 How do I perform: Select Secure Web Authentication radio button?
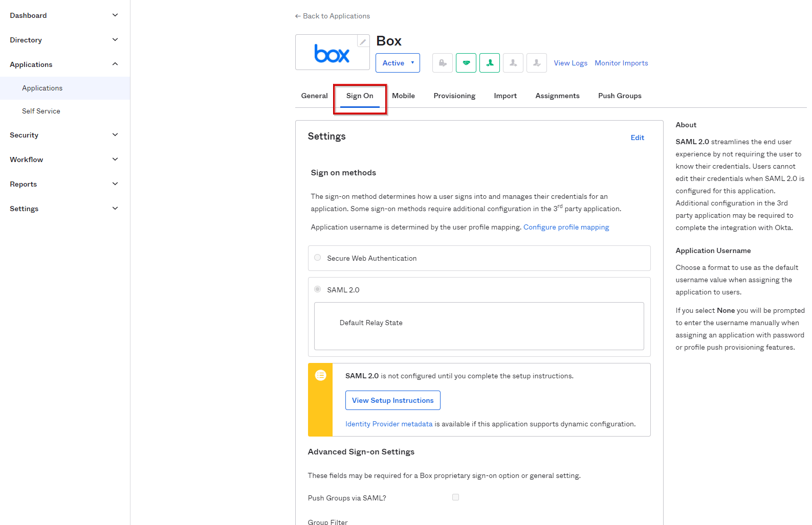317,258
